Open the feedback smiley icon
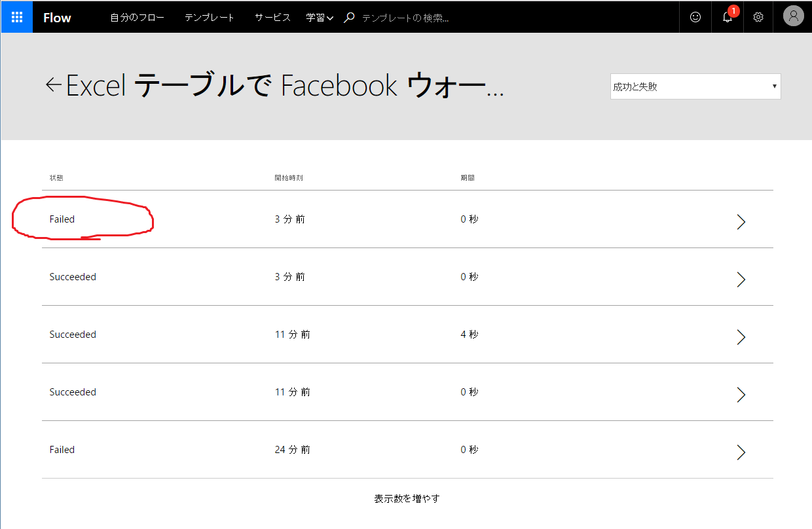Screen dimensions: 812x529 [695, 17]
